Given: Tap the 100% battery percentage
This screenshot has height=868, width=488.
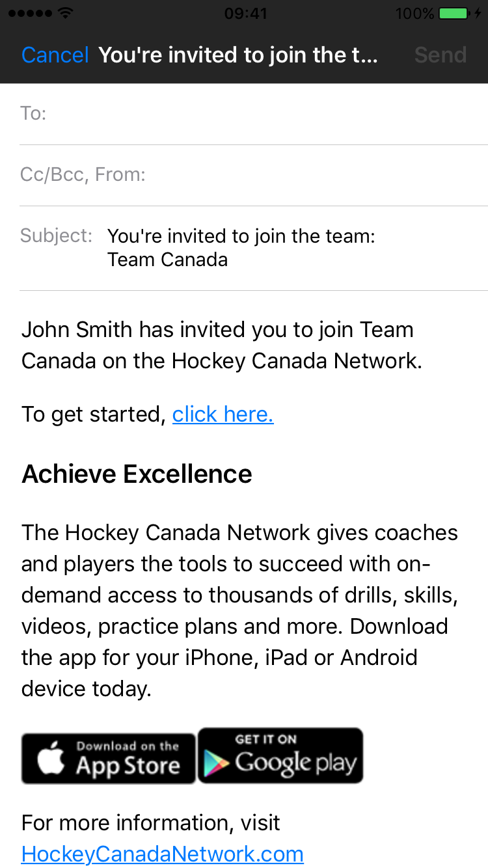Looking at the screenshot, I should (x=414, y=13).
